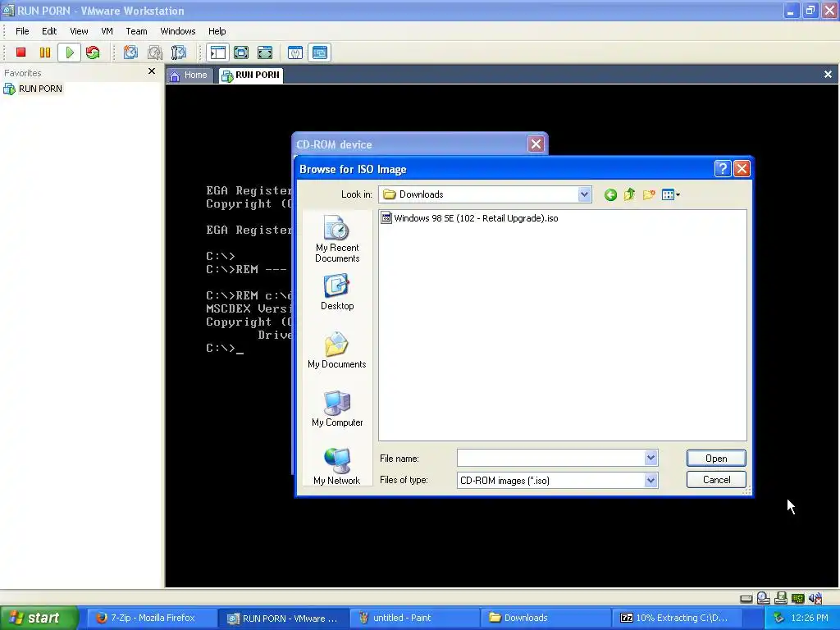Expand the File name dropdown arrow
Viewport: 840px width, 630px height.
pyautogui.click(x=651, y=458)
